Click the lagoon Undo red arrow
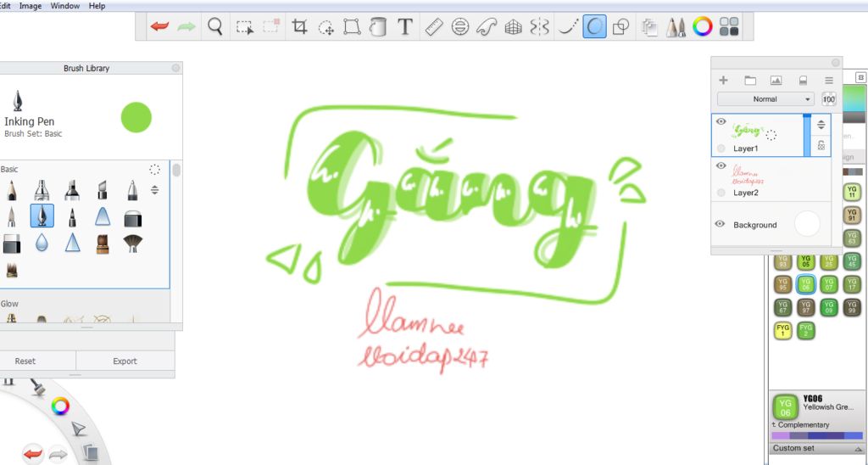Image resolution: width=868 pixels, height=465 pixels. [x=33, y=454]
